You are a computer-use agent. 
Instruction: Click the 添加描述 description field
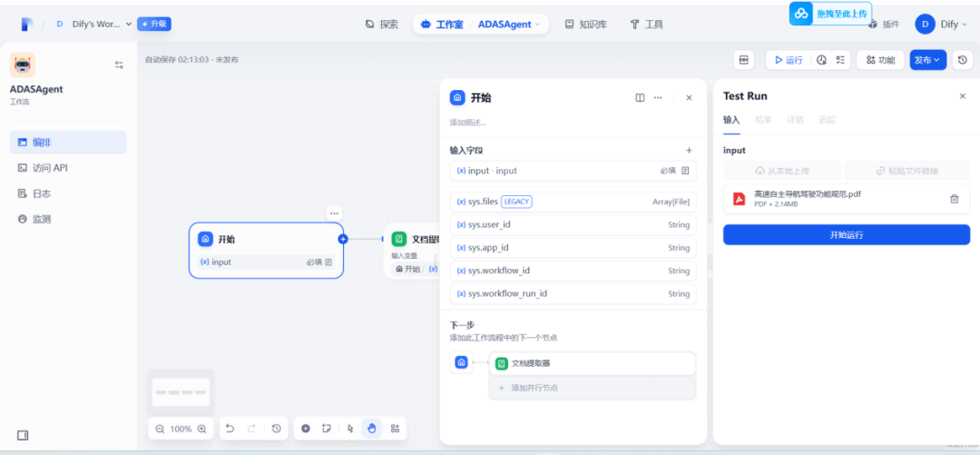pyautogui.click(x=468, y=123)
